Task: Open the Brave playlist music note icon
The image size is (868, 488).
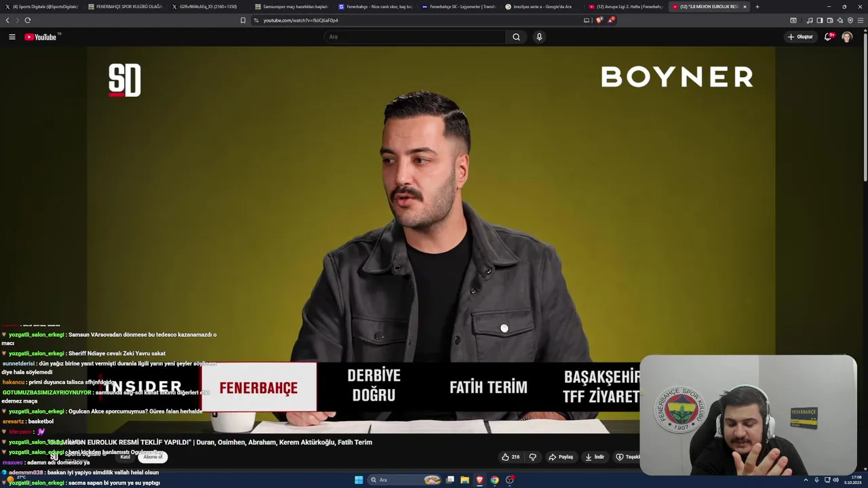Action: (x=810, y=20)
